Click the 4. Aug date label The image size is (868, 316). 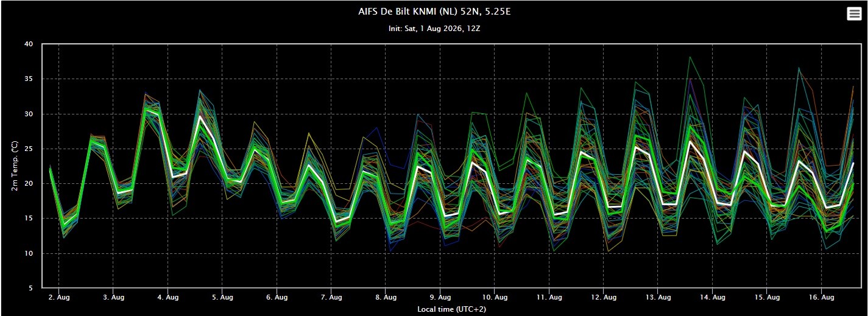[x=168, y=297]
